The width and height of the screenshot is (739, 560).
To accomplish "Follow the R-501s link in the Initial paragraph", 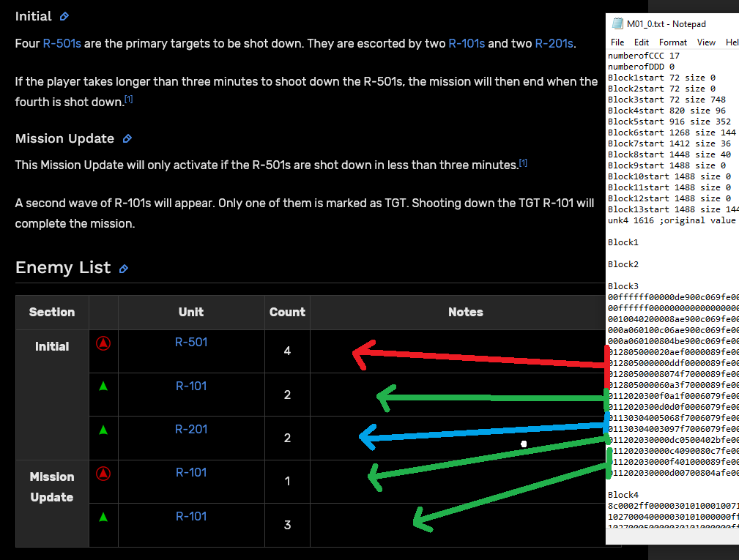I will click(x=62, y=44).
